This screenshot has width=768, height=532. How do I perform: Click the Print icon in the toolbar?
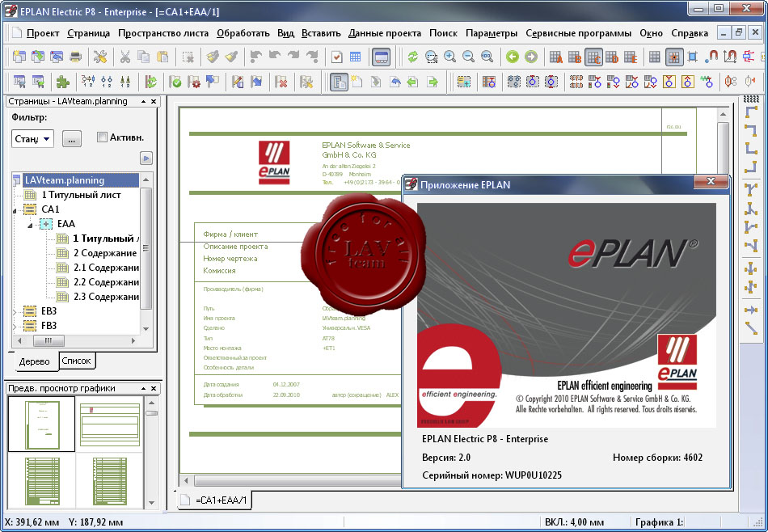pos(75,57)
